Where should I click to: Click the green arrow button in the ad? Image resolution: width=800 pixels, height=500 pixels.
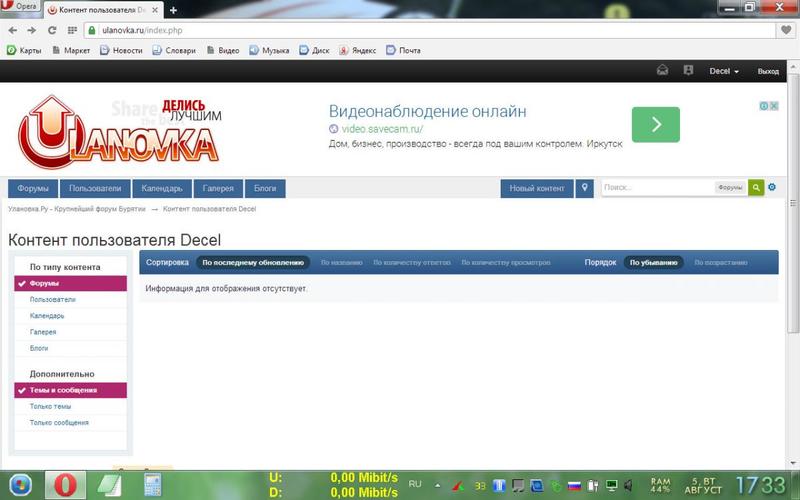click(656, 124)
